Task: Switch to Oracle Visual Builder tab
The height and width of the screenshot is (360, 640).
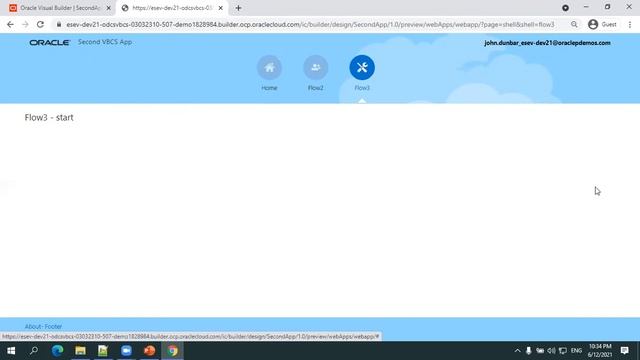Action: click(x=59, y=8)
